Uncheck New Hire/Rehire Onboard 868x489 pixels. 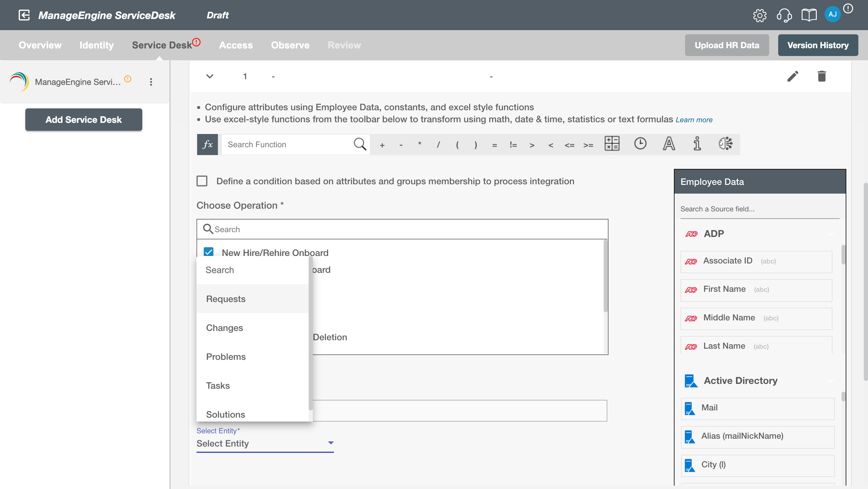(x=209, y=252)
